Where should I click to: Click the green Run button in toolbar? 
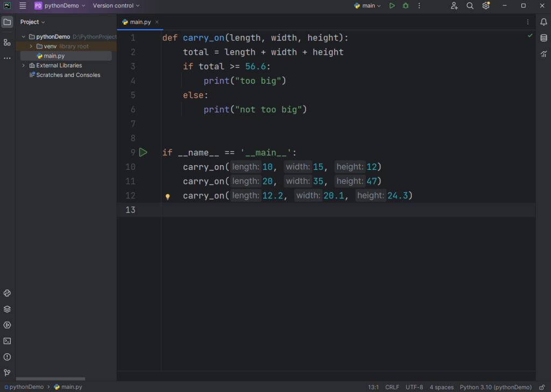click(392, 6)
